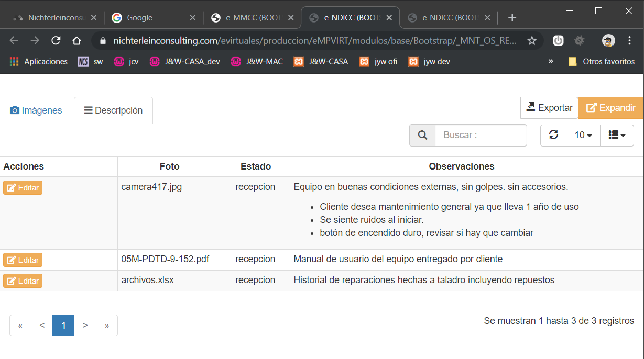
Task: Select the Descripción tab
Action: click(113, 110)
